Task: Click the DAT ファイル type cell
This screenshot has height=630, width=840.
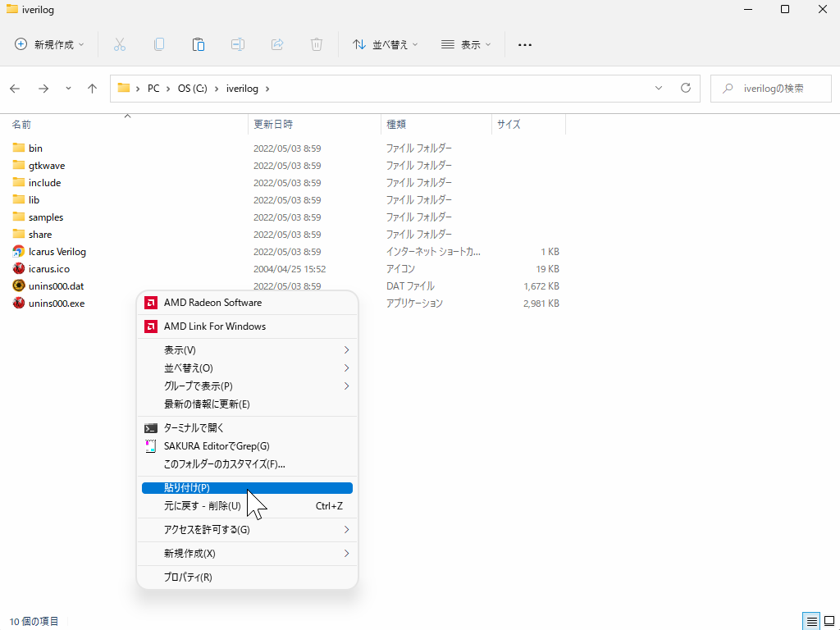Action: pos(410,285)
